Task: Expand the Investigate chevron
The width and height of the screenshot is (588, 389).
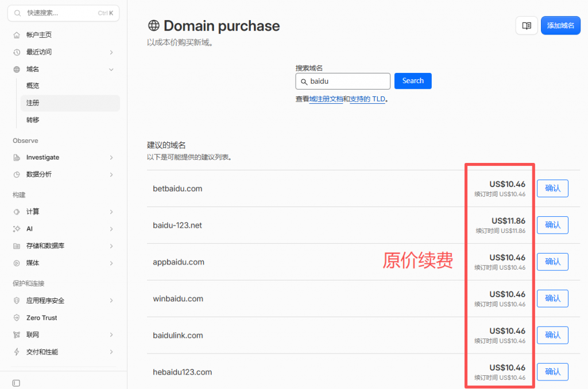Action: coord(111,157)
